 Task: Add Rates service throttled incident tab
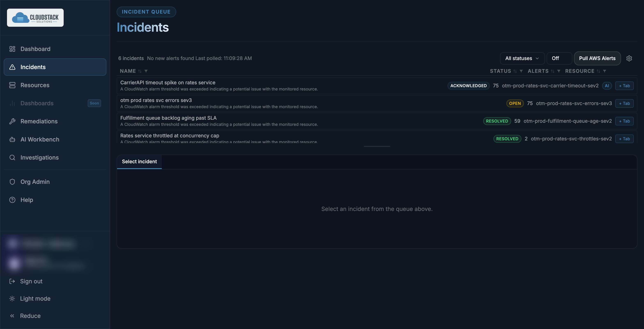(624, 139)
